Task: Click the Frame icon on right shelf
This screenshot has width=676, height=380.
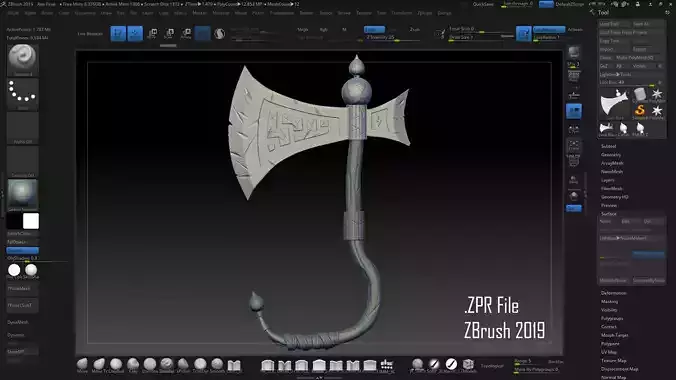Action: 574,145
